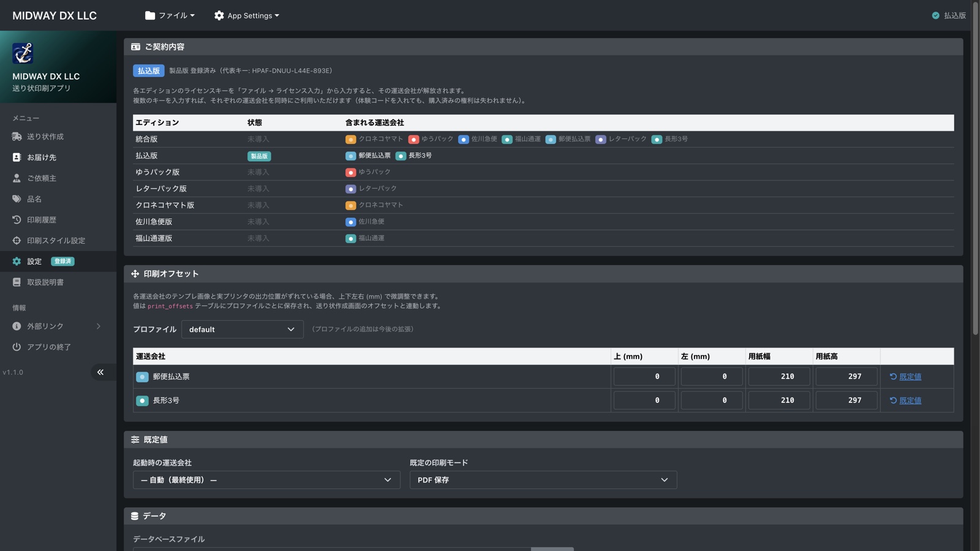Click the green check icon beside 払込版

pyautogui.click(x=936, y=15)
